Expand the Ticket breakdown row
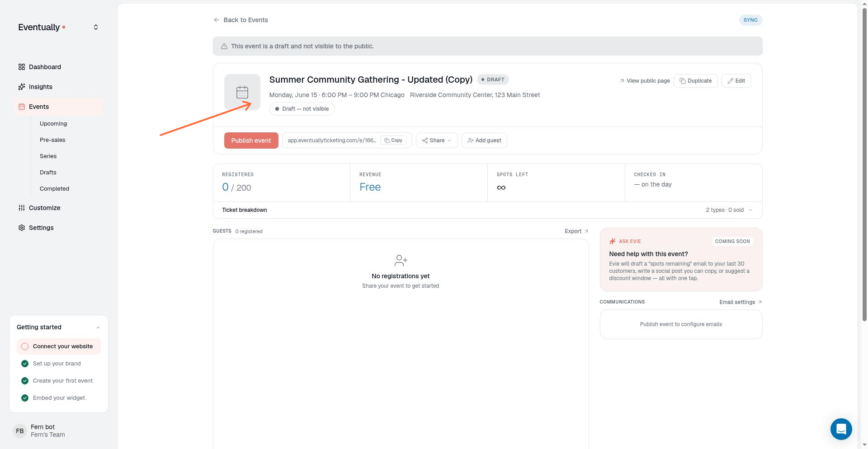This screenshot has height=449, width=868. tap(487, 210)
